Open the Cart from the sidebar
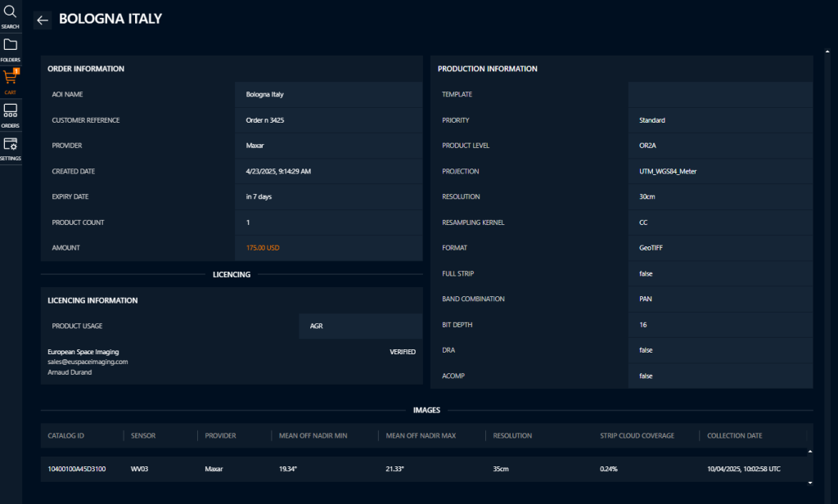The width and height of the screenshot is (838, 504). (11, 81)
